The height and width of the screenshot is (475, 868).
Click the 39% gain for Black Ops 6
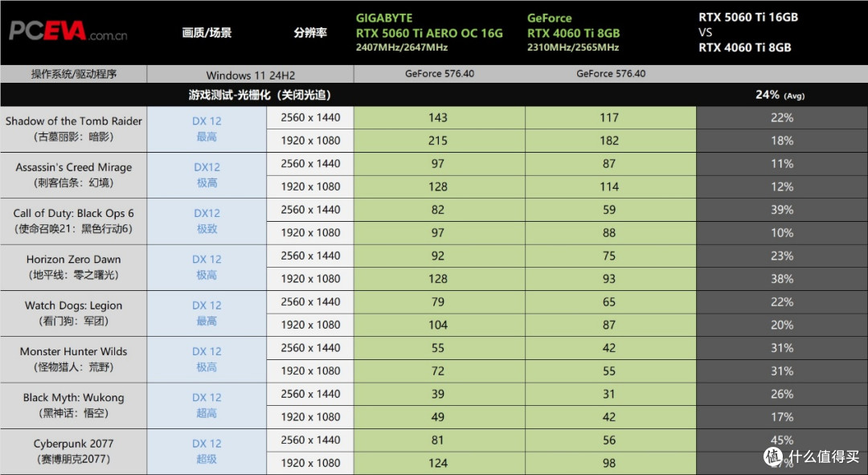click(782, 210)
